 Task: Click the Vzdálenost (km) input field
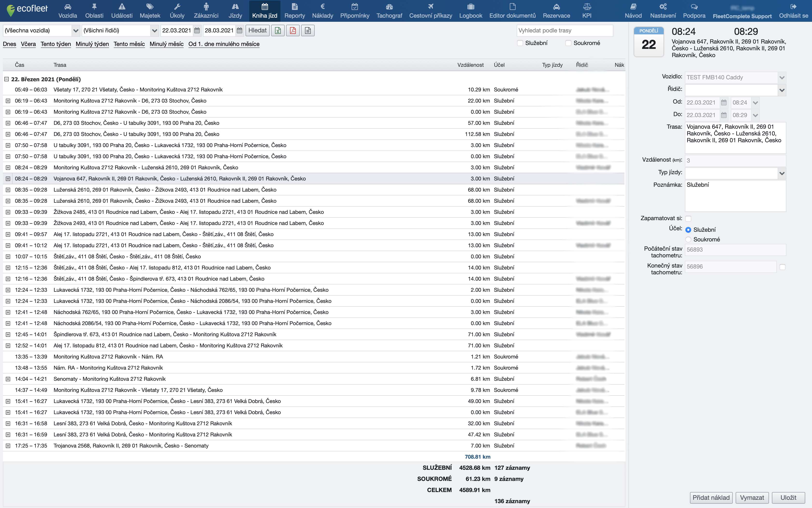point(735,161)
